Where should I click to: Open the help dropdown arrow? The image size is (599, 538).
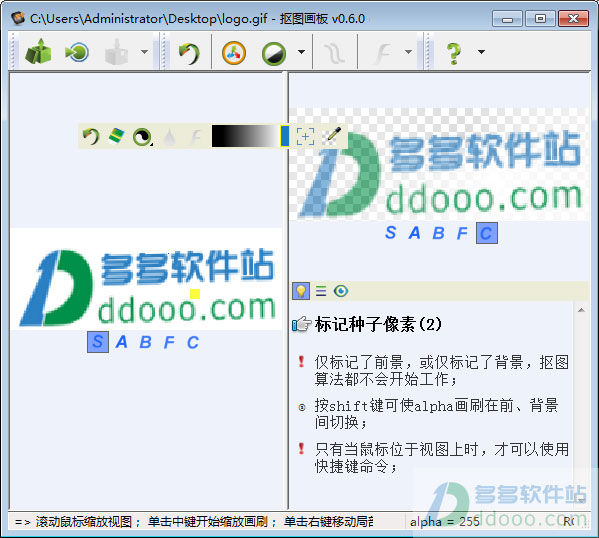[481, 52]
